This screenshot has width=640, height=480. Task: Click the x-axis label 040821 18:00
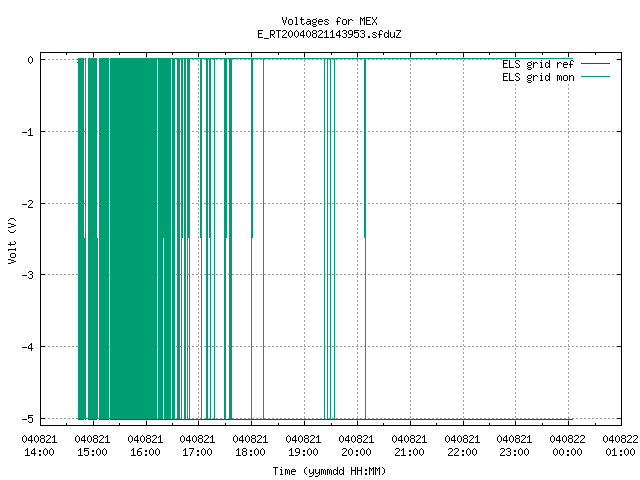tap(251, 446)
